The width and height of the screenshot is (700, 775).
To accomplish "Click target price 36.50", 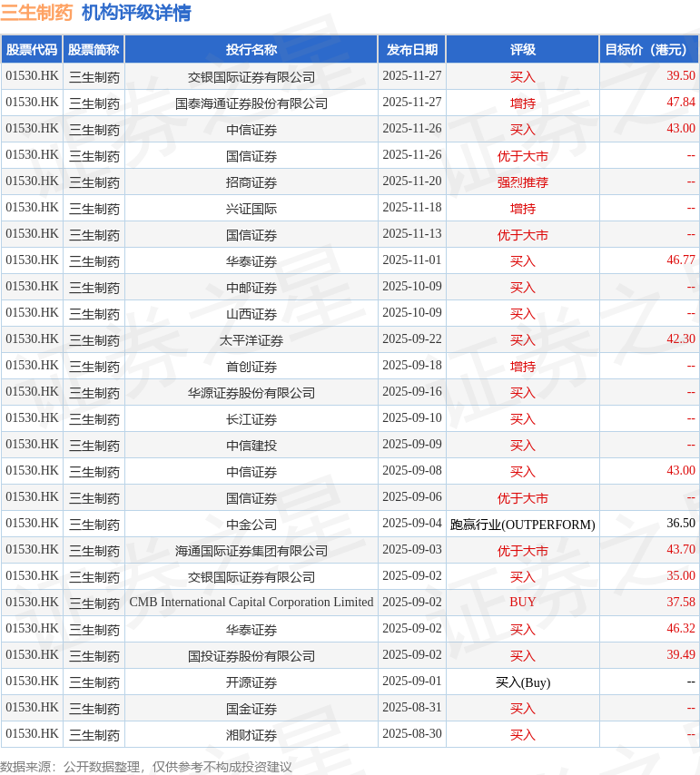I will [681, 523].
